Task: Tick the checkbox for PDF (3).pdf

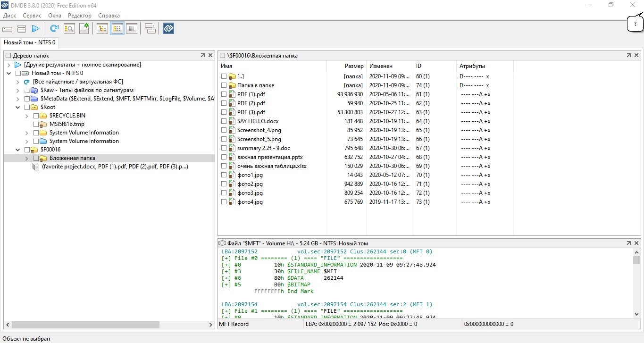Action: pyautogui.click(x=224, y=112)
